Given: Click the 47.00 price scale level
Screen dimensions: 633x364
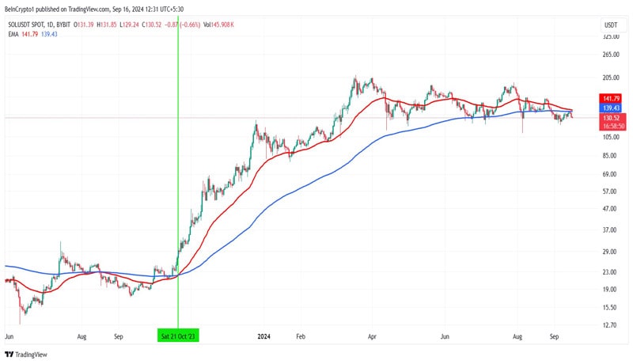Looking at the screenshot, I should coord(610,209).
